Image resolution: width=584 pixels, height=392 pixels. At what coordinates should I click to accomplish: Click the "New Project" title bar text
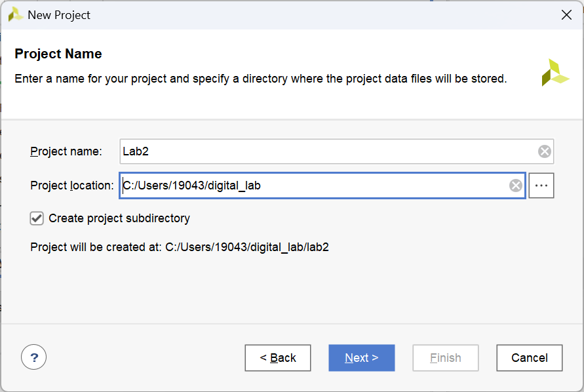tap(59, 15)
